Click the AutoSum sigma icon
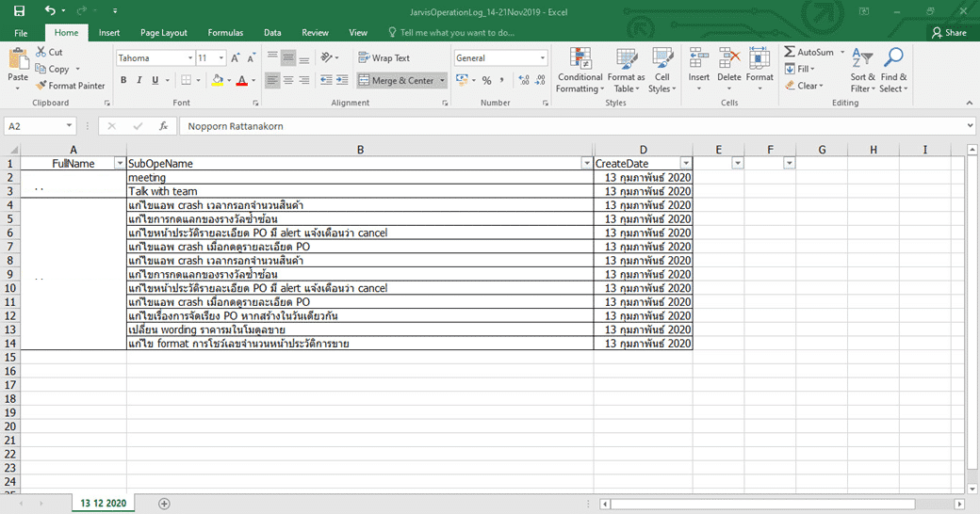 pyautogui.click(x=790, y=53)
